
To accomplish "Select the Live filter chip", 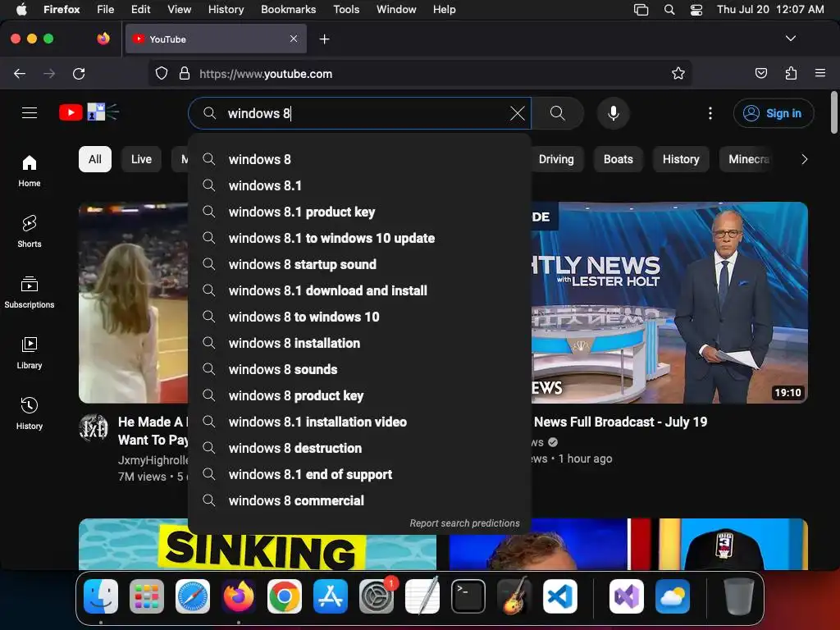I will 141,159.
